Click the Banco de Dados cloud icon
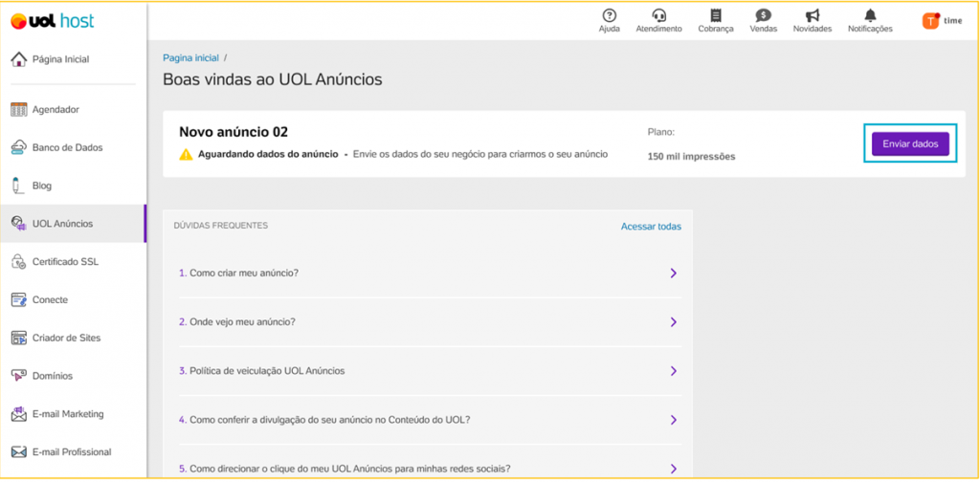980x482 pixels. pyautogui.click(x=19, y=147)
